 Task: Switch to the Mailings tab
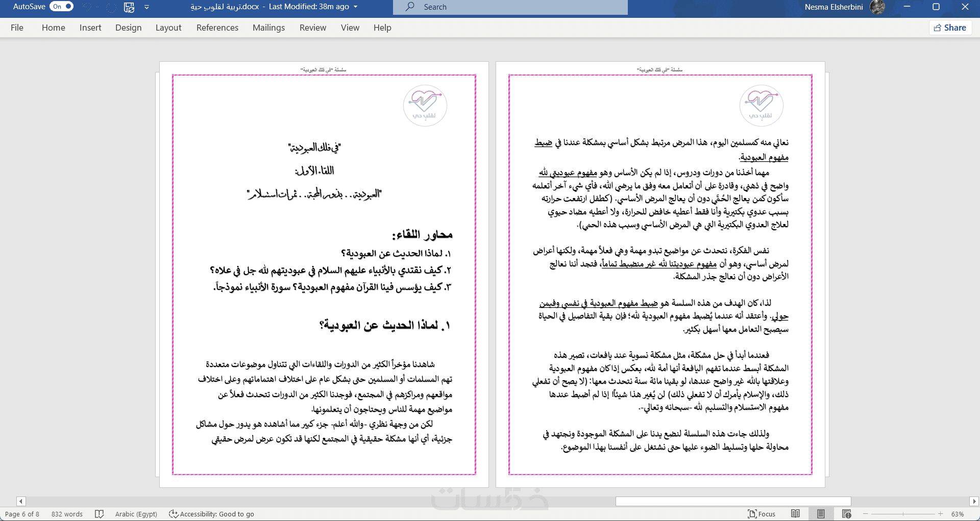[x=269, y=28]
